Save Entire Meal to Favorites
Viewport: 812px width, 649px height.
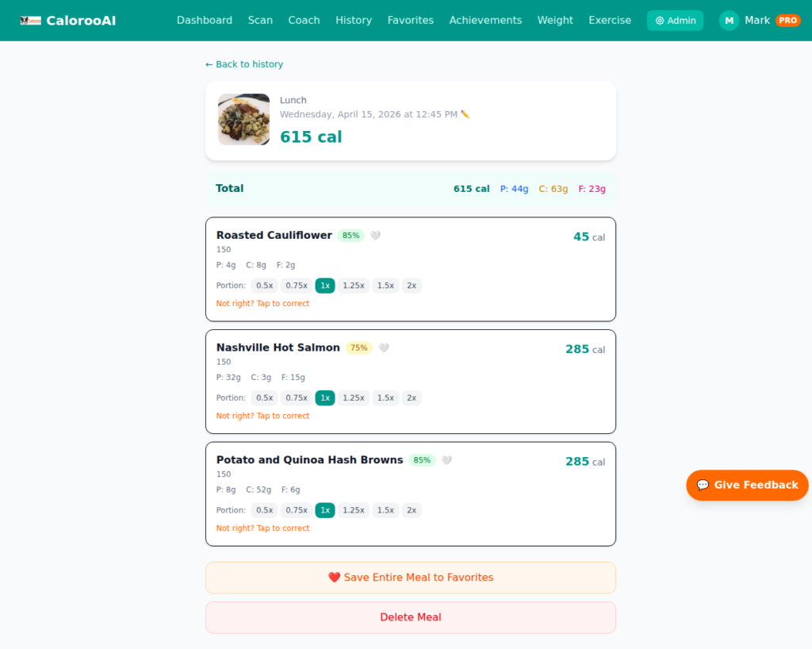[410, 578]
